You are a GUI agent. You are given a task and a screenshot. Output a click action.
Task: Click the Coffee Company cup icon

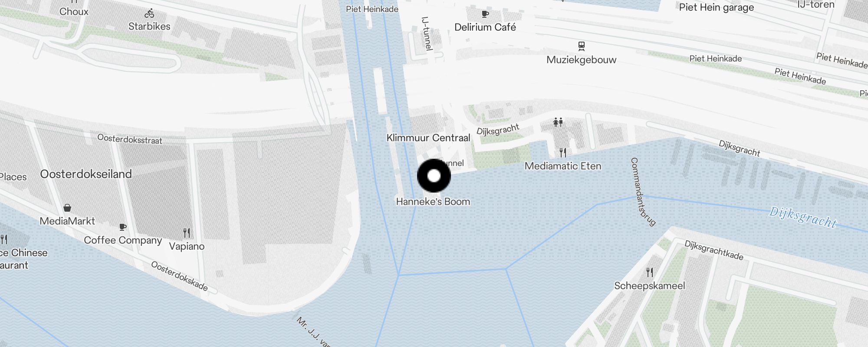(123, 227)
